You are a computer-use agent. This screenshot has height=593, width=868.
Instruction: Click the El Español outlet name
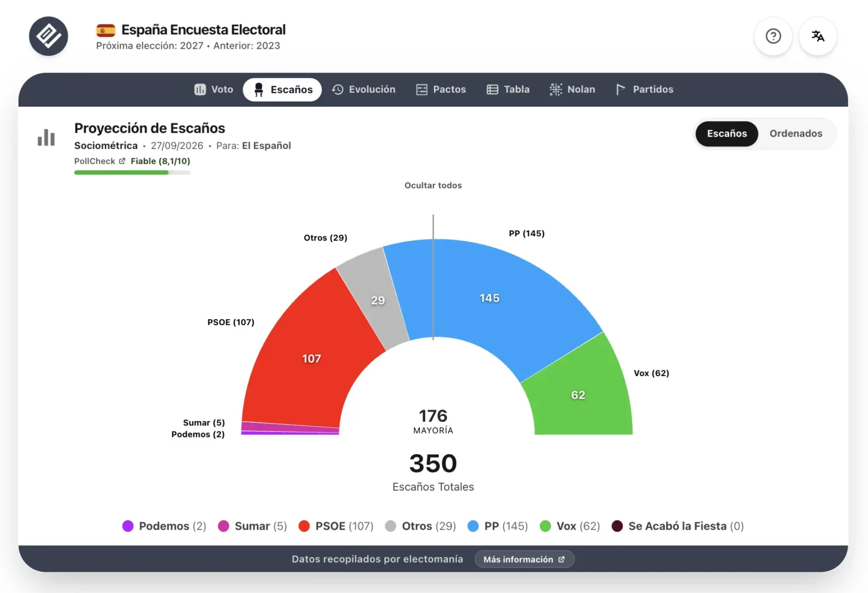(266, 146)
